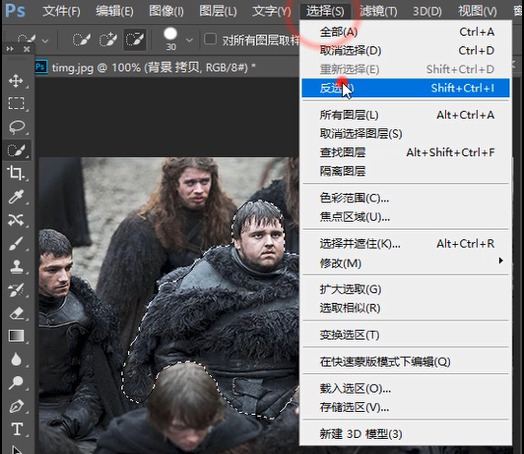Choose Similar (选取相似)
The height and width of the screenshot is (454, 524).
click(x=406, y=308)
